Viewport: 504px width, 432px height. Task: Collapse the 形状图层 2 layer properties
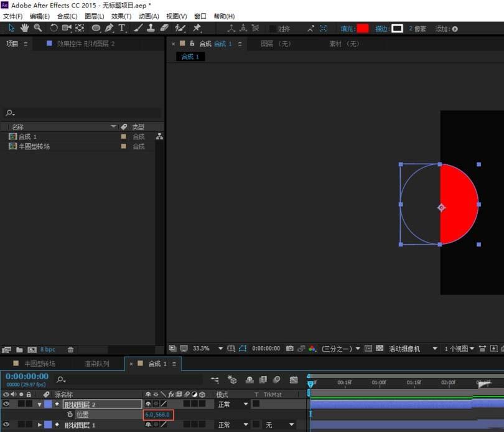(39, 404)
